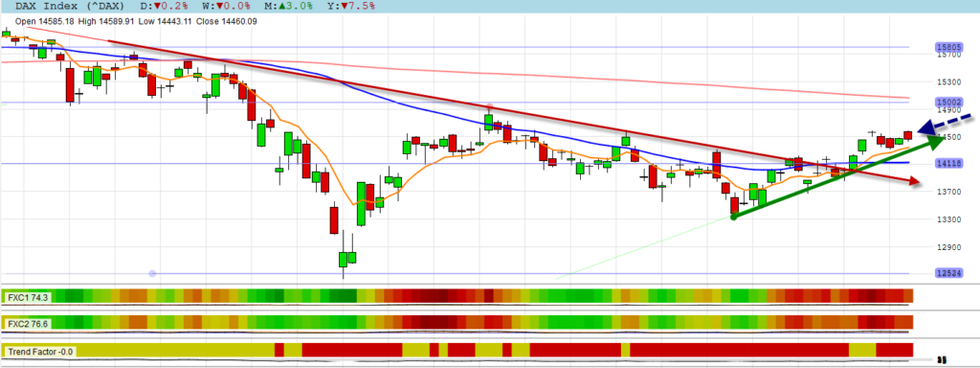Click the 14500 axis price label
The width and height of the screenshot is (980, 368).
(x=947, y=137)
